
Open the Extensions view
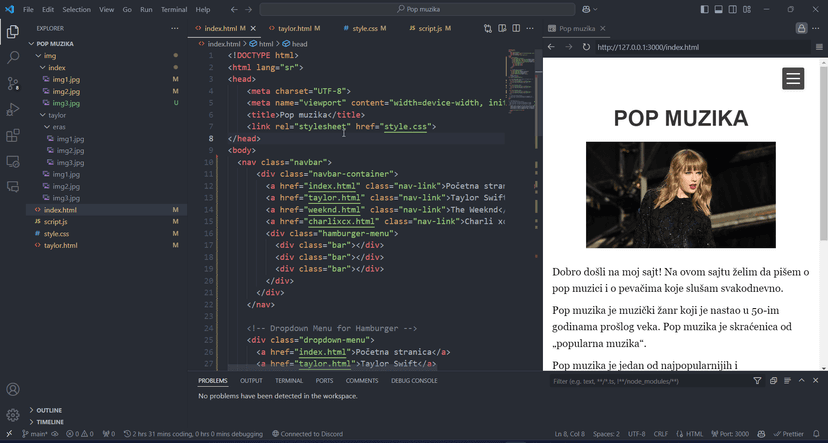(x=13, y=135)
